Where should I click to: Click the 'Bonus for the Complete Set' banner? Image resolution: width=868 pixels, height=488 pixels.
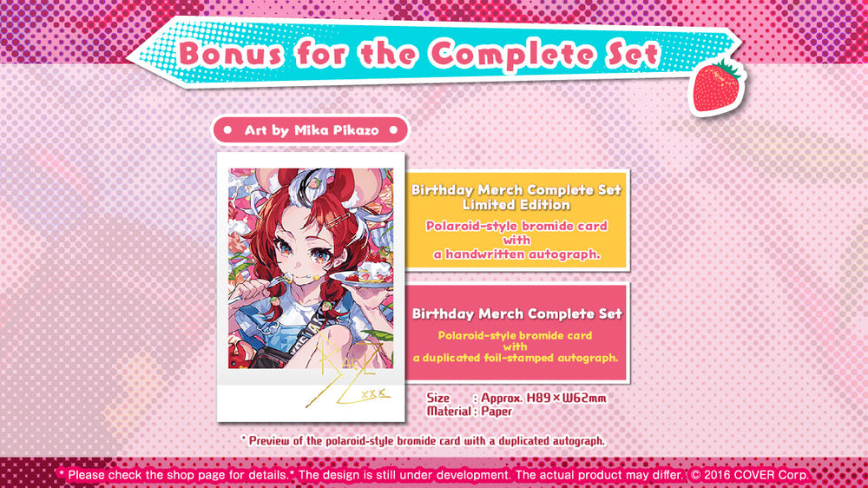tap(431, 54)
